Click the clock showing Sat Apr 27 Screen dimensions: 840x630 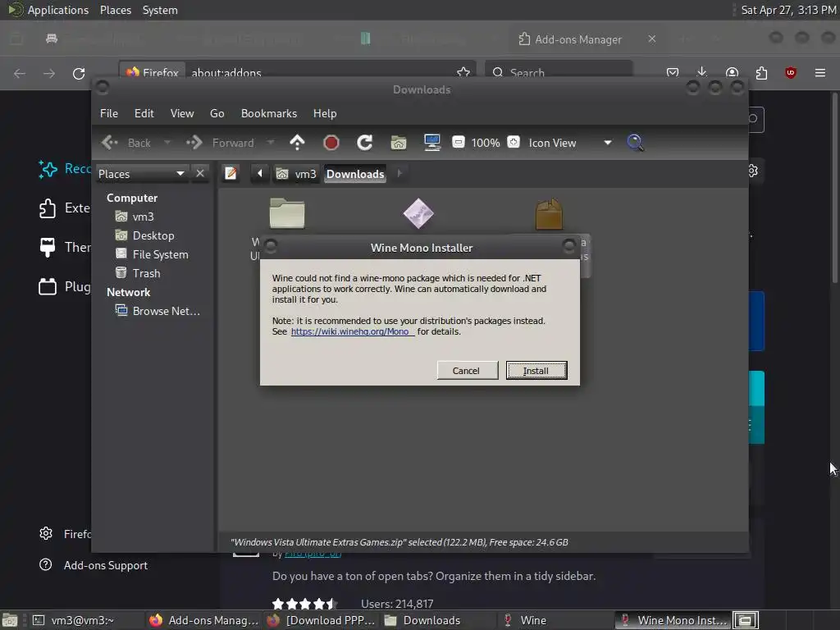click(x=788, y=10)
